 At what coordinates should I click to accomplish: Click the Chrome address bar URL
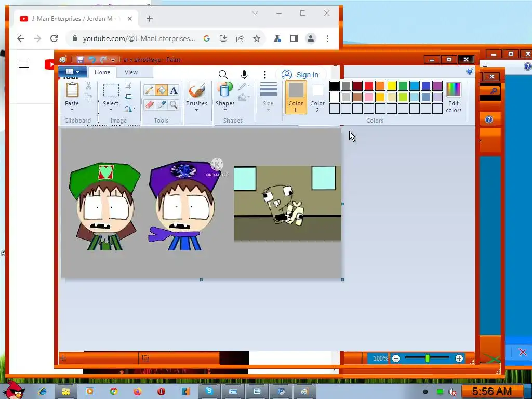pos(139,38)
